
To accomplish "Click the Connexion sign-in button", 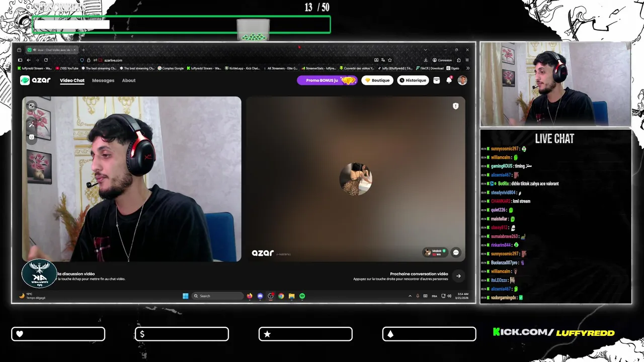I will pyautogui.click(x=442, y=60).
